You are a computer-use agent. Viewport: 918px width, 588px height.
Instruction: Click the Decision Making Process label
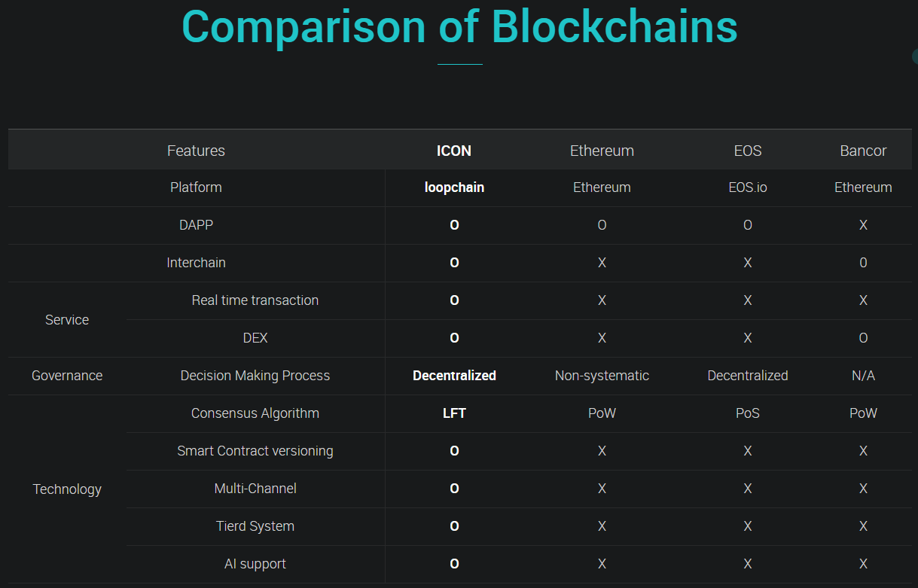(255, 376)
